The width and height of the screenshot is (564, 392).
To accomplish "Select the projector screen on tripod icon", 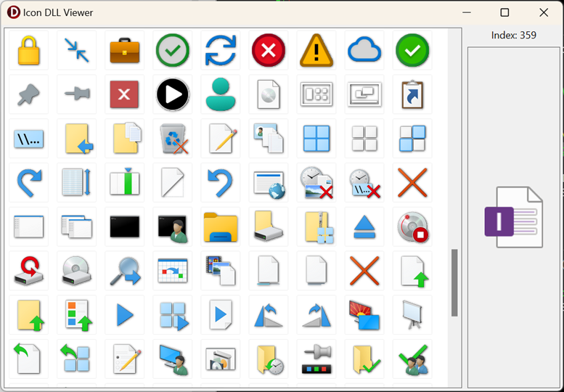I will click(412, 315).
